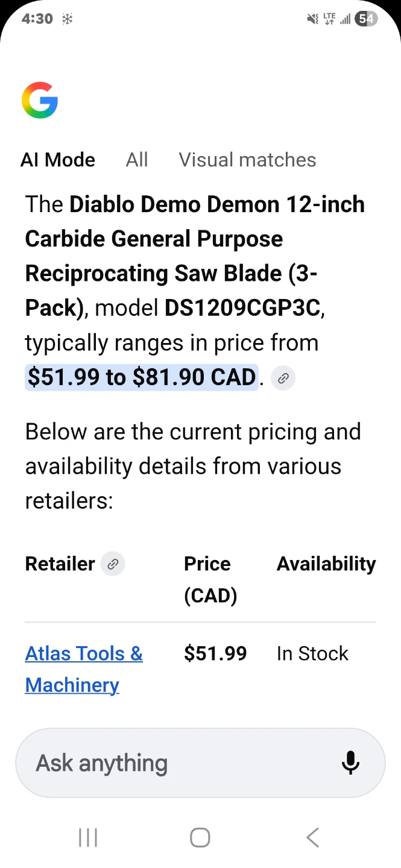Open the Atlas Tools & Machinery link
Viewport: 401px width, 868px height.
tap(84, 669)
